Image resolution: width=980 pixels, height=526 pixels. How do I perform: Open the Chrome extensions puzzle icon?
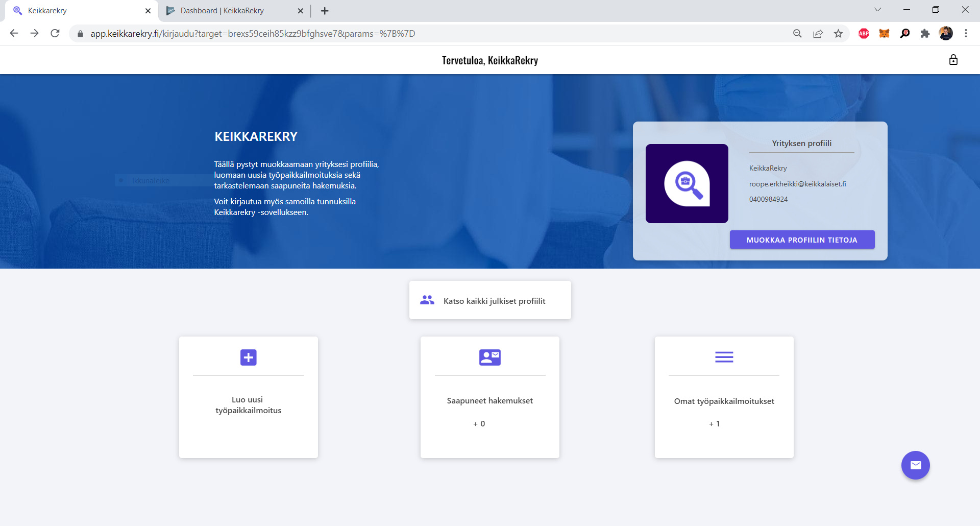[925, 34]
